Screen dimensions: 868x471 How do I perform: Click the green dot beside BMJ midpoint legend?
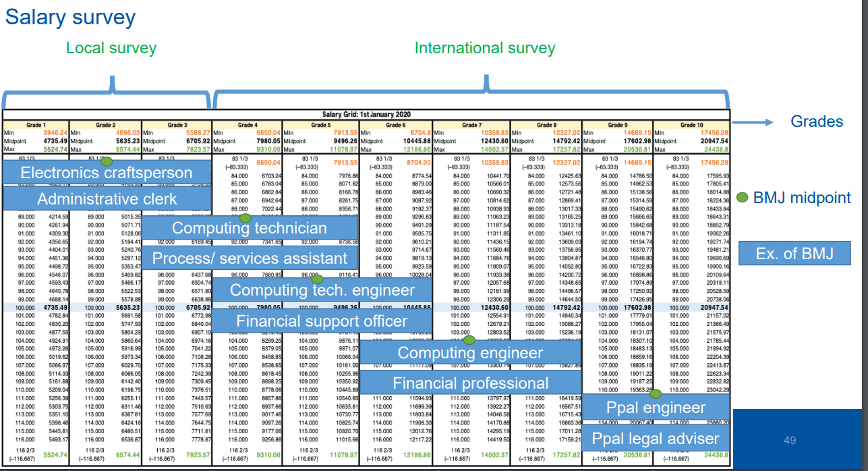coord(742,198)
